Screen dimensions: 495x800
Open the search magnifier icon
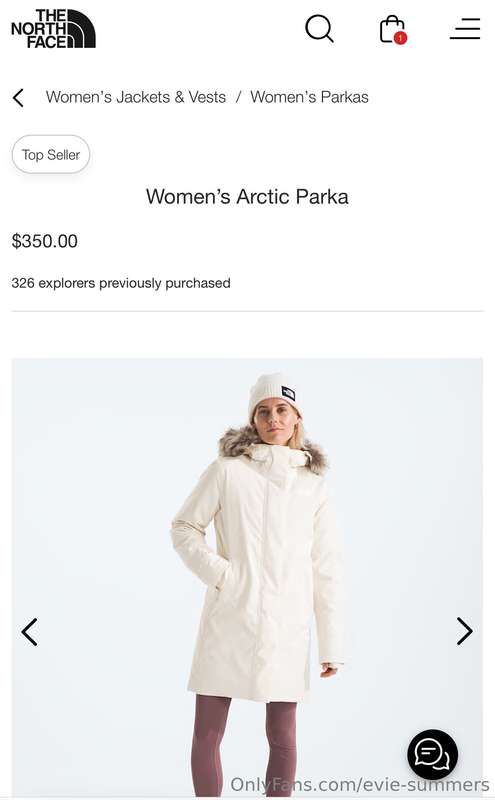coord(319,29)
